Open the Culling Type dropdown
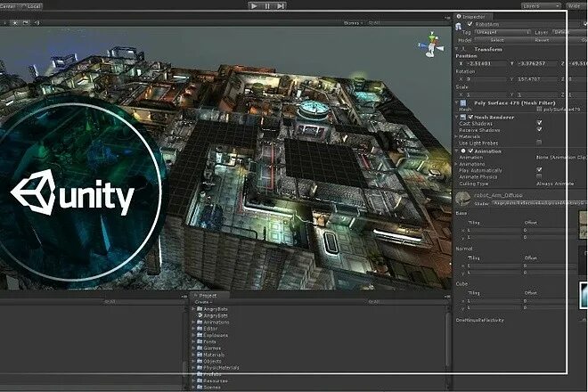Screen dimensions: 588x392 click(556, 184)
